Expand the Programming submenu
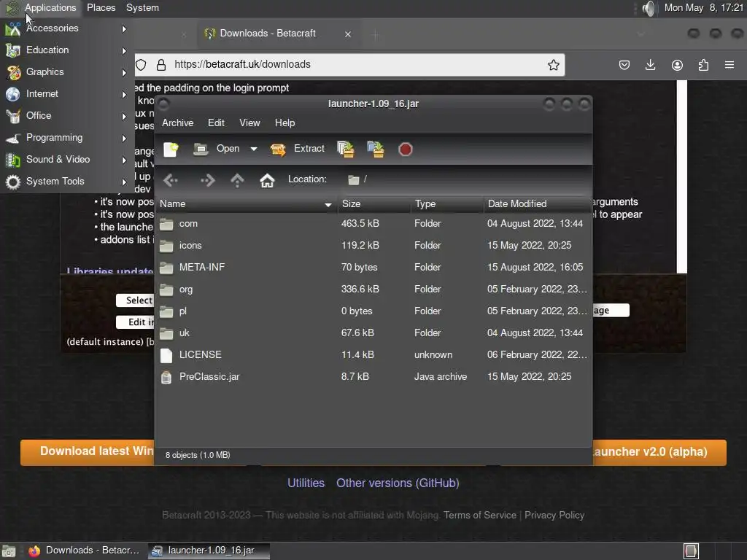The height and width of the screenshot is (560, 747). [66, 138]
